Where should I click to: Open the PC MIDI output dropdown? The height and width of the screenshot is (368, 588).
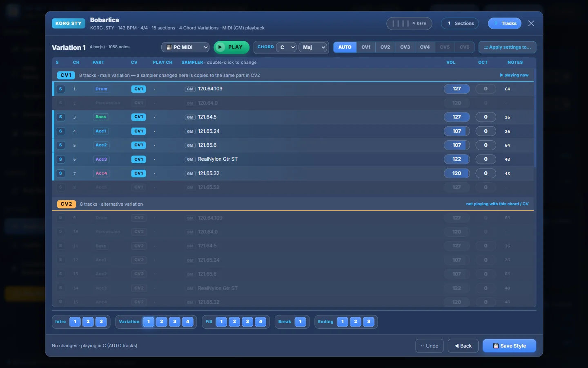(185, 47)
